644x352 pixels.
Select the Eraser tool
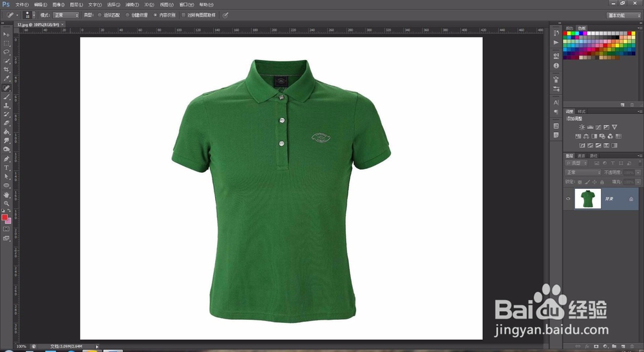click(x=6, y=123)
